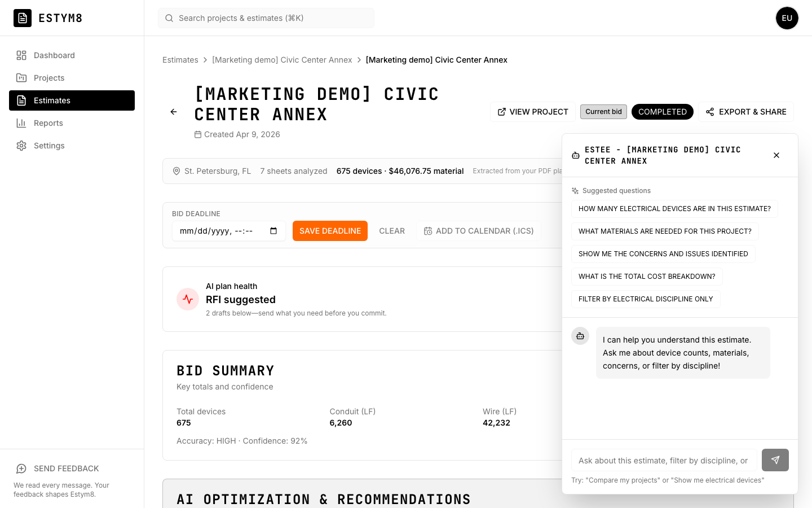The height and width of the screenshot is (508, 812).
Task: Click the View Project button
Action: point(532,112)
